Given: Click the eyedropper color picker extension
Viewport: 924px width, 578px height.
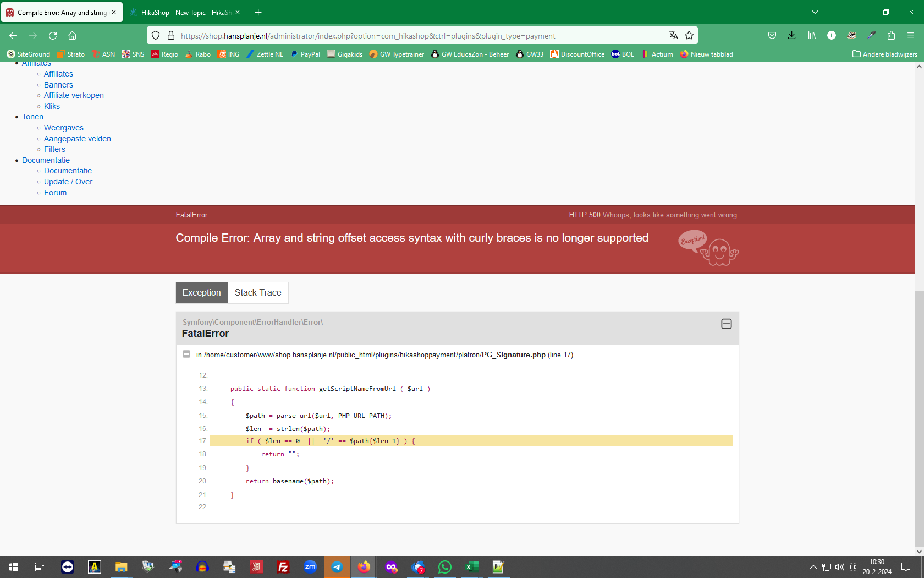Looking at the screenshot, I should 871,35.
